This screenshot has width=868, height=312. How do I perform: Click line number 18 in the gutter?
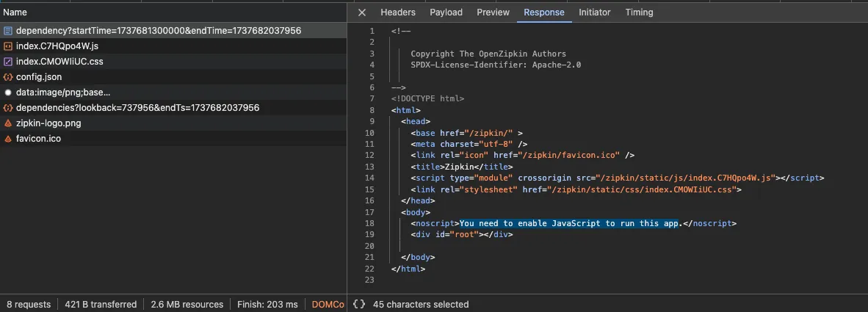pyautogui.click(x=370, y=223)
